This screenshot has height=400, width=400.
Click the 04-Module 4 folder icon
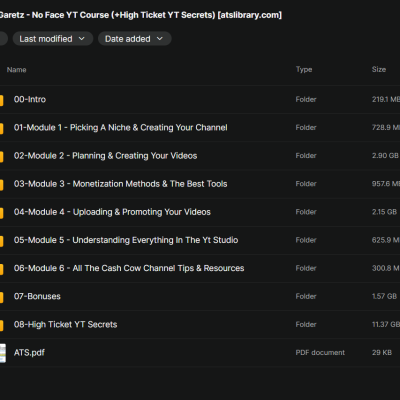(1, 213)
